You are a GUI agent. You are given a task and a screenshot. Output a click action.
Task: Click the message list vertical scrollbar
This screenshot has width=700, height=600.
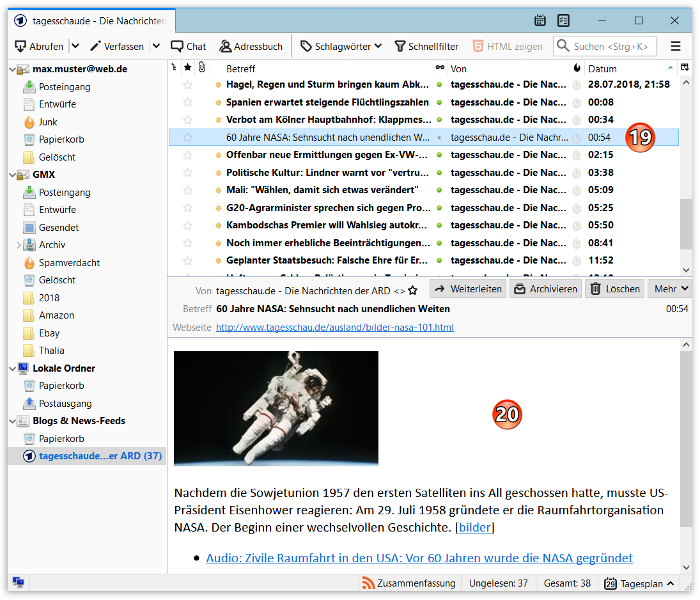click(685, 224)
